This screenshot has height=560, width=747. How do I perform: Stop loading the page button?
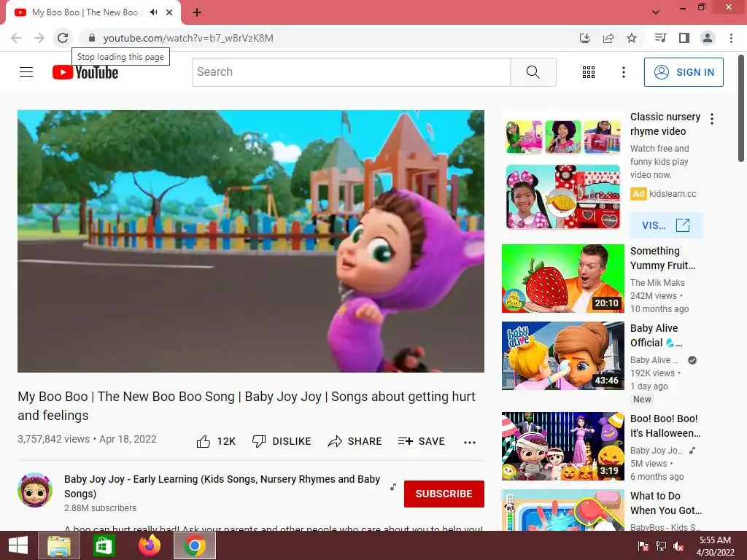point(63,38)
